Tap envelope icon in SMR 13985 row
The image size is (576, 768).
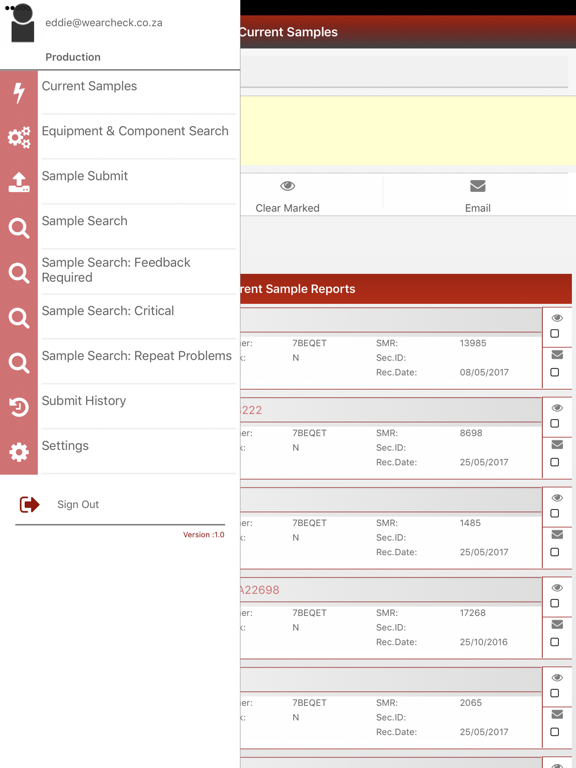point(557,355)
